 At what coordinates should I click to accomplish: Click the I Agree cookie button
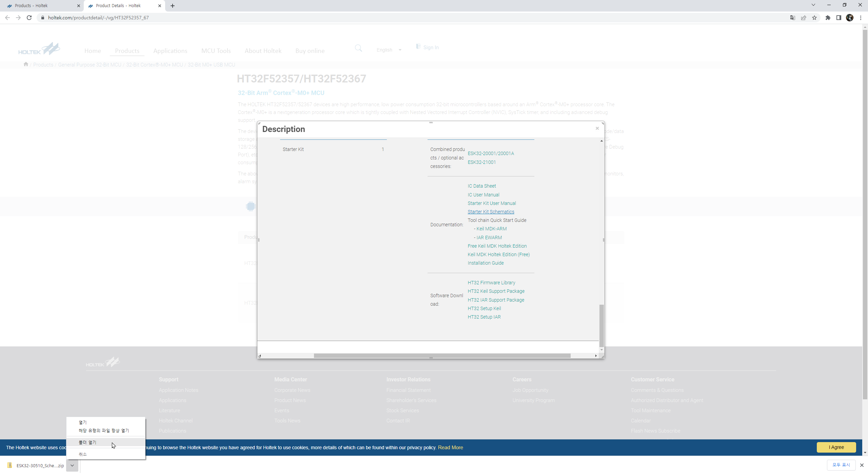pos(836,447)
